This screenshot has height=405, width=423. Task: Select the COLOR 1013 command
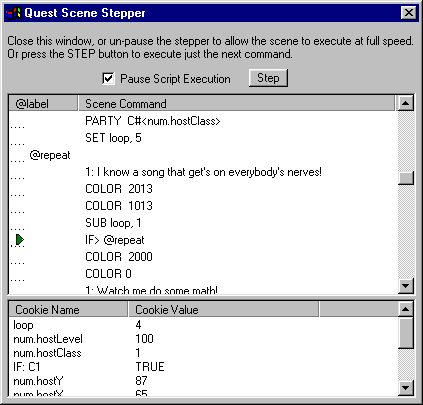pos(119,206)
